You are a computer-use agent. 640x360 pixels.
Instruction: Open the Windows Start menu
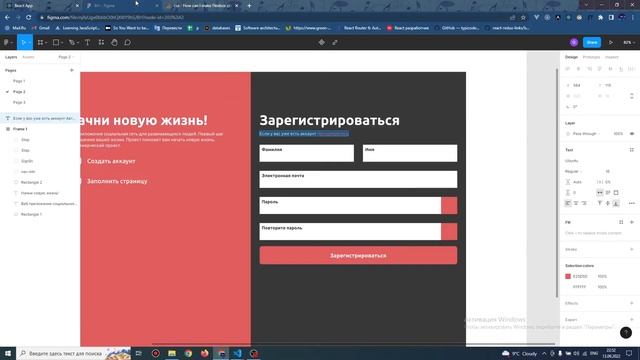point(8,353)
